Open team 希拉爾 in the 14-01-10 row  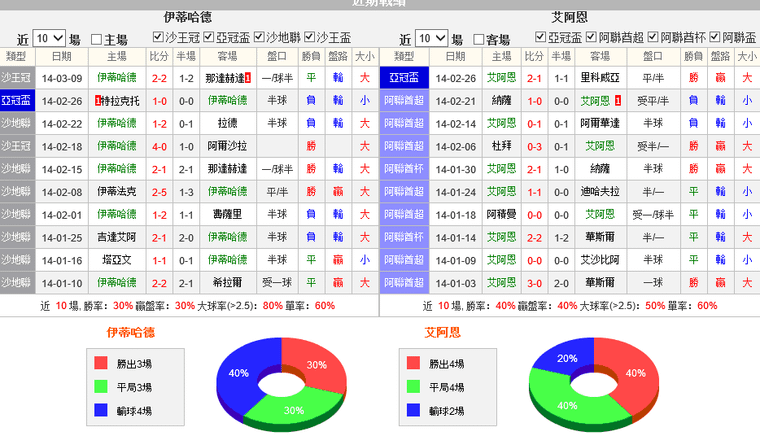click(227, 283)
